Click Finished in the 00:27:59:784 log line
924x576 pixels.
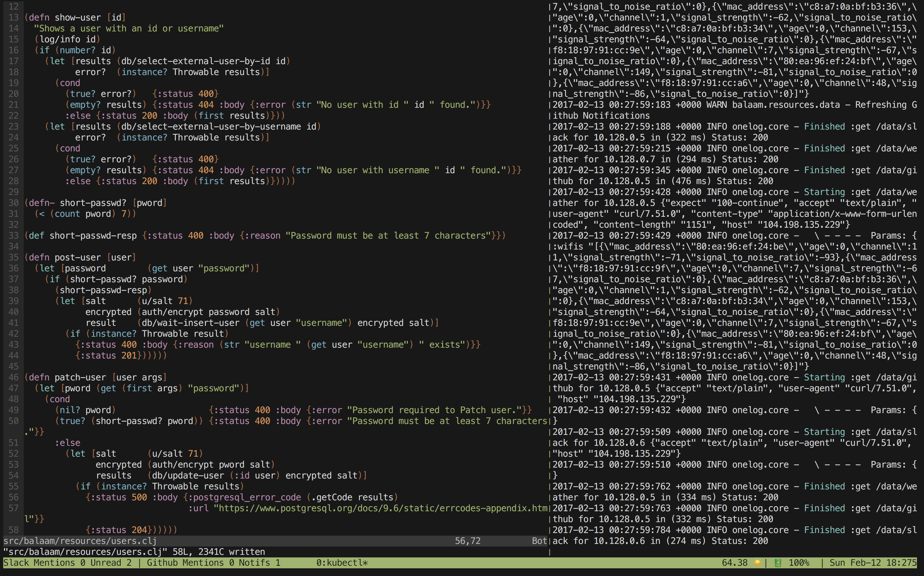[x=824, y=530]
